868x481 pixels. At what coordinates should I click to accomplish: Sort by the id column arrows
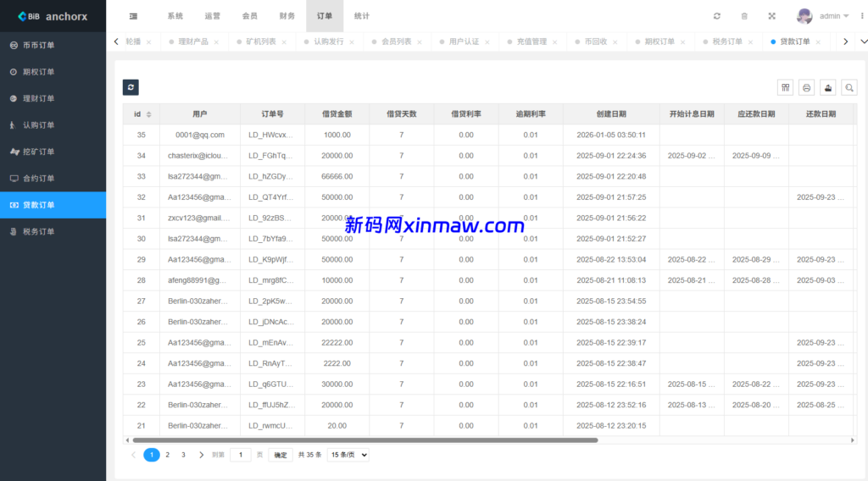tap(148, 114)
